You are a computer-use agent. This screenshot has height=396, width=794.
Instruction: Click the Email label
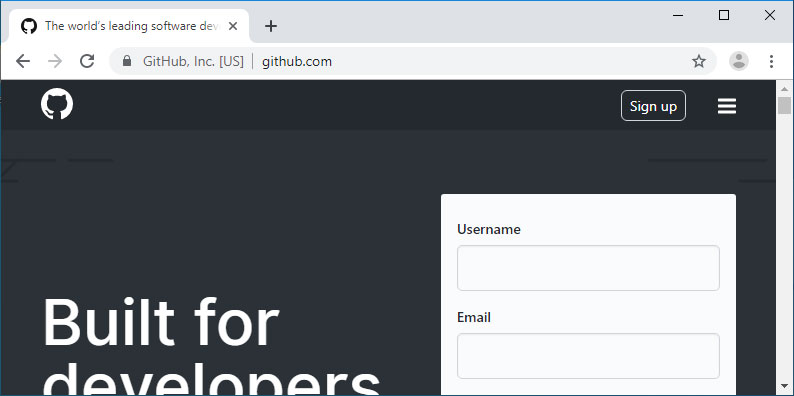[x=473, y=317]
